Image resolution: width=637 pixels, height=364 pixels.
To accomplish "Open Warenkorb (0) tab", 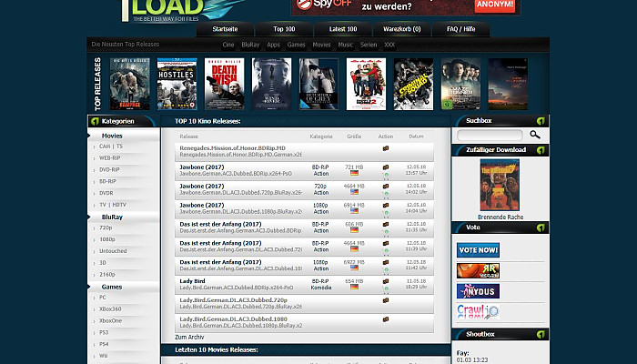I will click(402, 29).
